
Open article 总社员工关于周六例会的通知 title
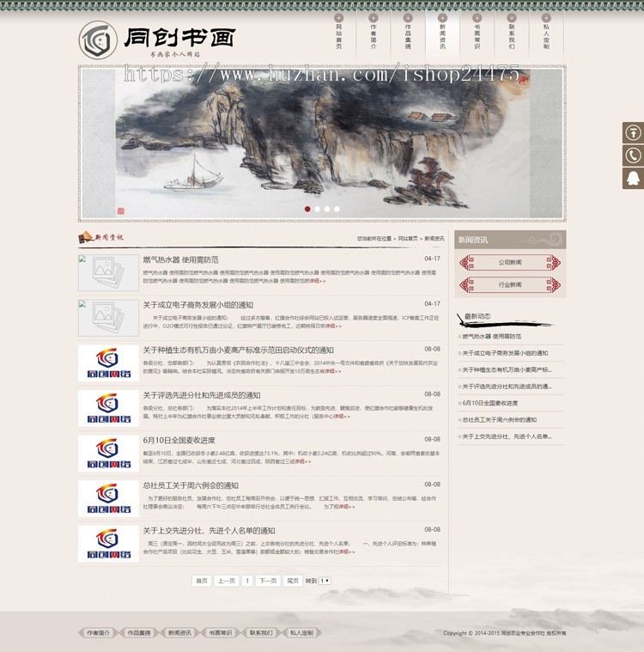click(191, 485)
